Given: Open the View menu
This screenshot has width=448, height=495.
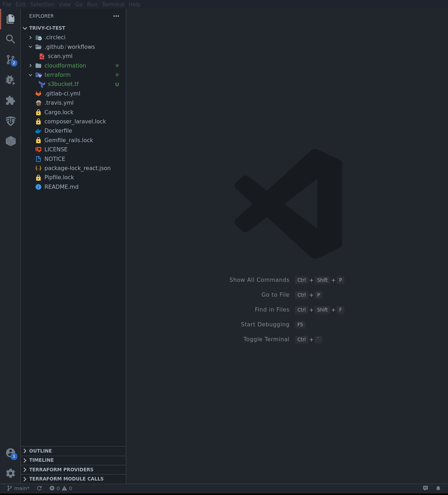Looking at the screenshot, I should (65, 4).
